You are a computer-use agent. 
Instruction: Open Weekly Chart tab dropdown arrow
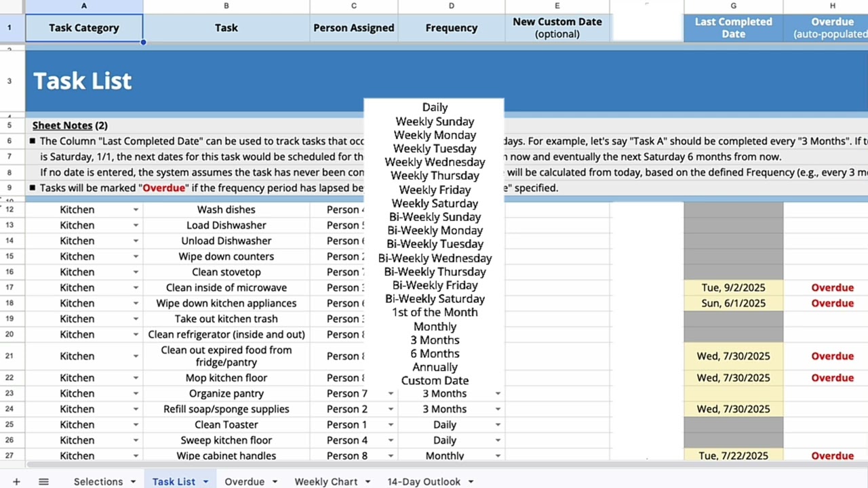[368, 481]
